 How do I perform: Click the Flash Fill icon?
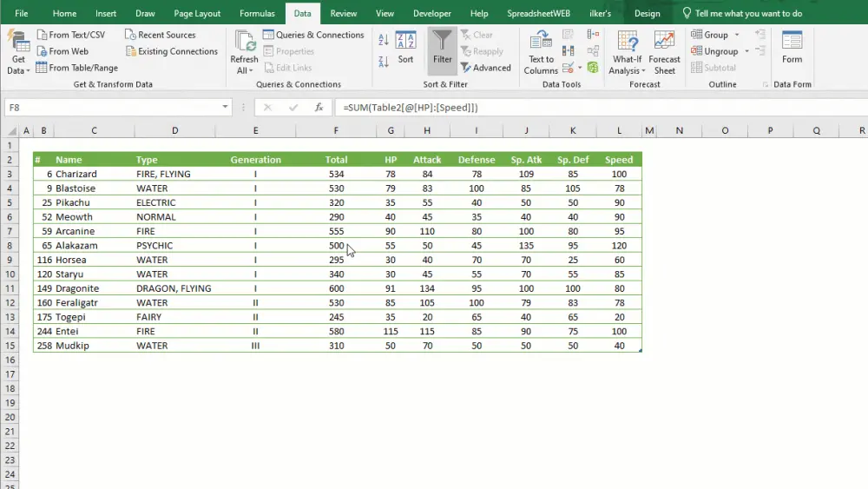pos(568,35)
